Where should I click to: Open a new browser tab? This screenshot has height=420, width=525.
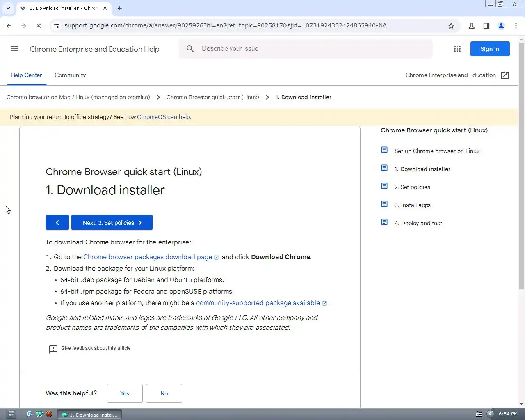pyautogui.click(x=120, y=8)
